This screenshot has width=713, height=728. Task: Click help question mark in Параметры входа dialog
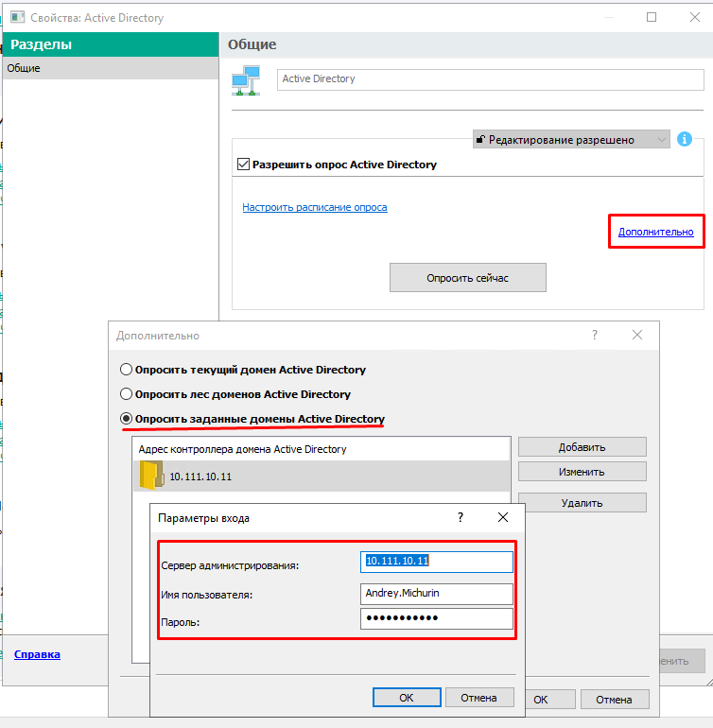(461, 517)
